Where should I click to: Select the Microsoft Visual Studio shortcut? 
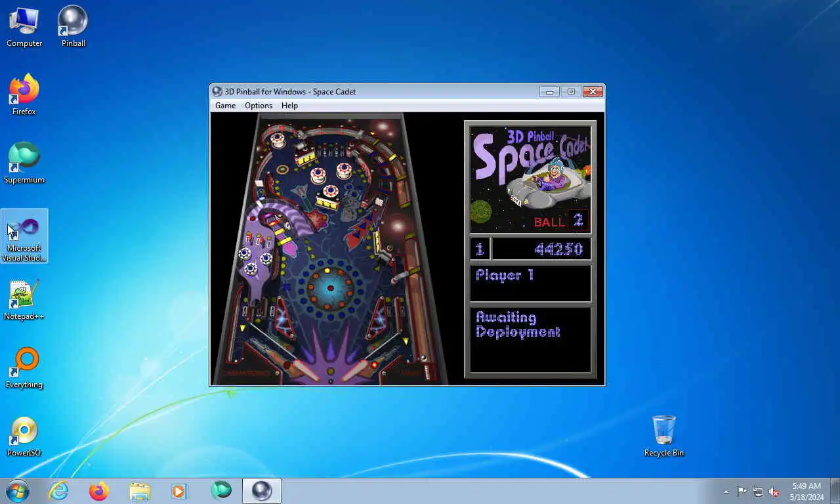tap(24, 236)
